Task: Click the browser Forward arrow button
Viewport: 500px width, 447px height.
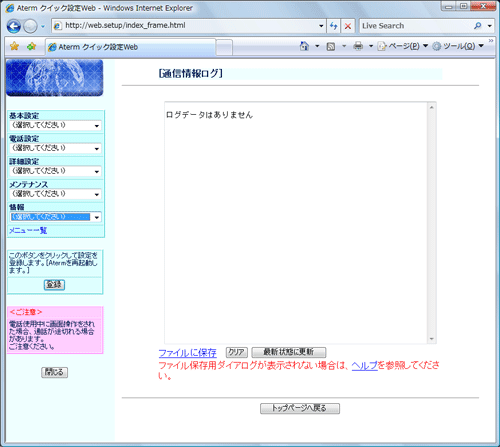Action: click(x=31, y=26)
